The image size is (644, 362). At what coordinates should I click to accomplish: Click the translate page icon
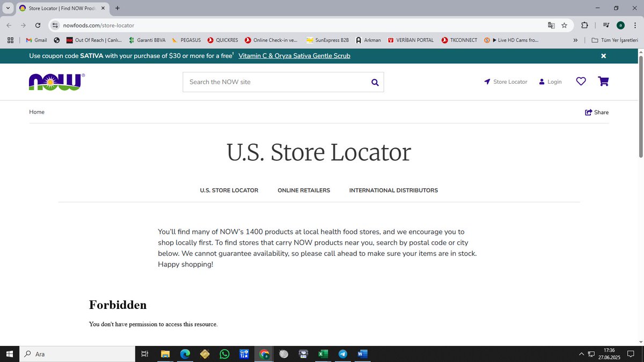pyautogui.click(x=551, y=25)
